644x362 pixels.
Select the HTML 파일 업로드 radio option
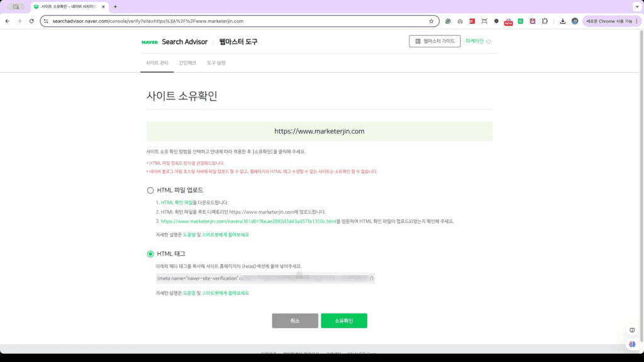click(150, 190)
